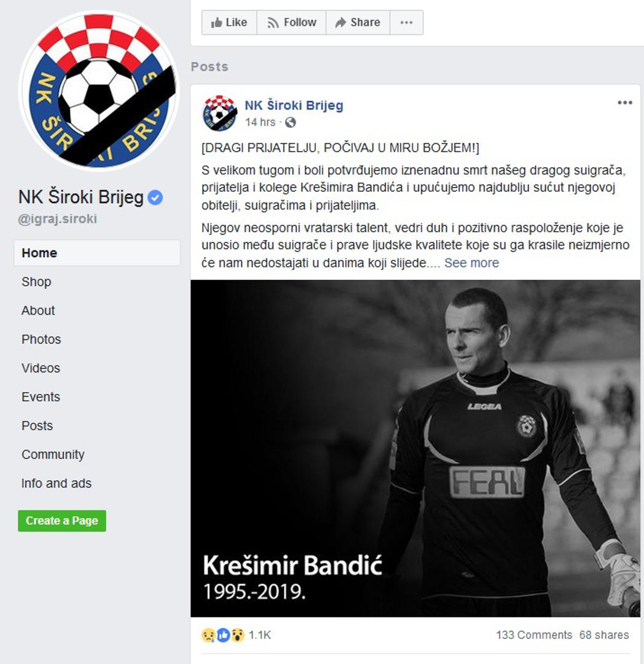The height and width of the screenshot is (664, 644).
Task: Open the post's three-dot options menu
Action: click(x=624, y=103)
